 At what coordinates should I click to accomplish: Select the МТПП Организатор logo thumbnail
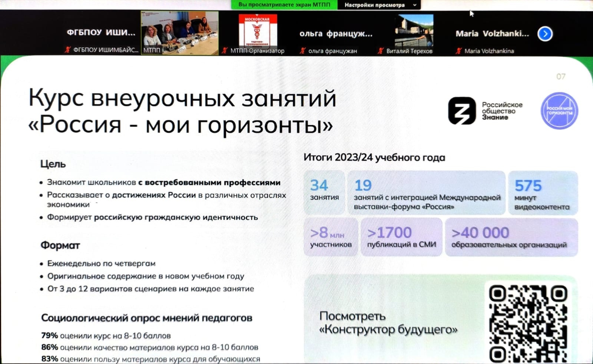[258, 31]
